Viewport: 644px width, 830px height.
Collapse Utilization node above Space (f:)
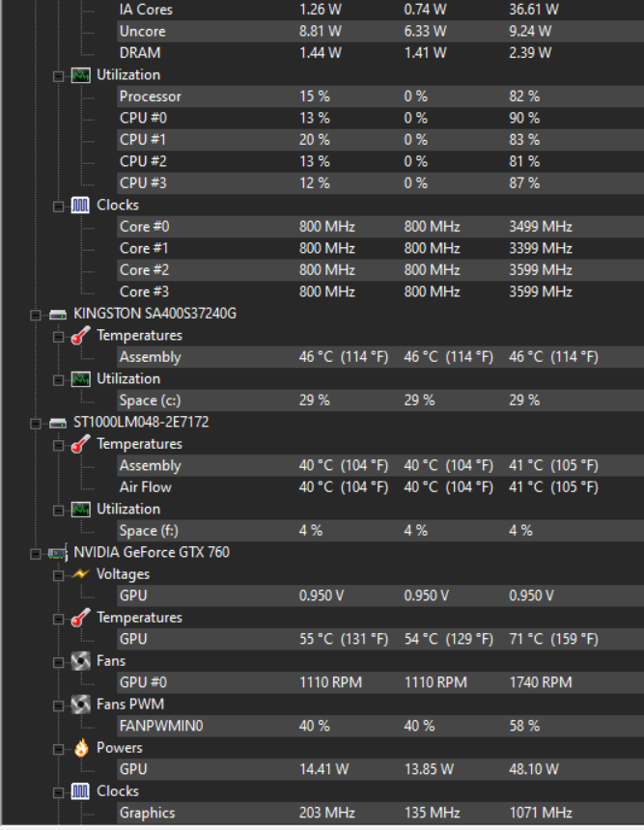click(58, 511)
